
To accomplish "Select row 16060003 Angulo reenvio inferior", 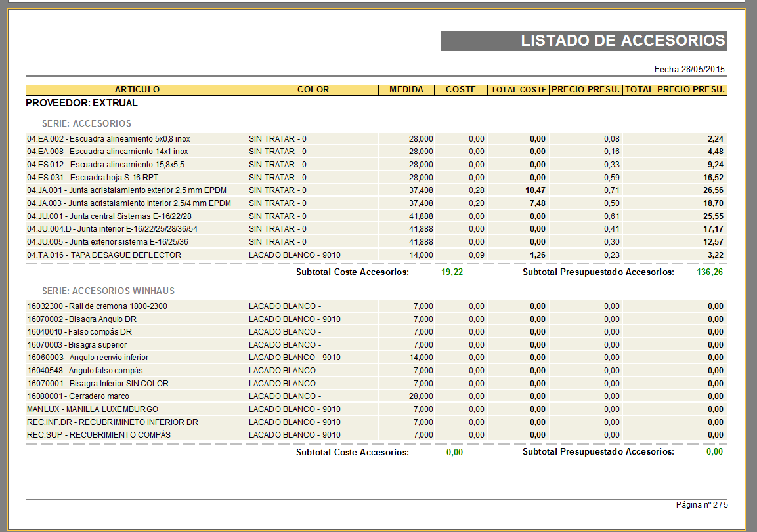I will click(x=376, y=358).
